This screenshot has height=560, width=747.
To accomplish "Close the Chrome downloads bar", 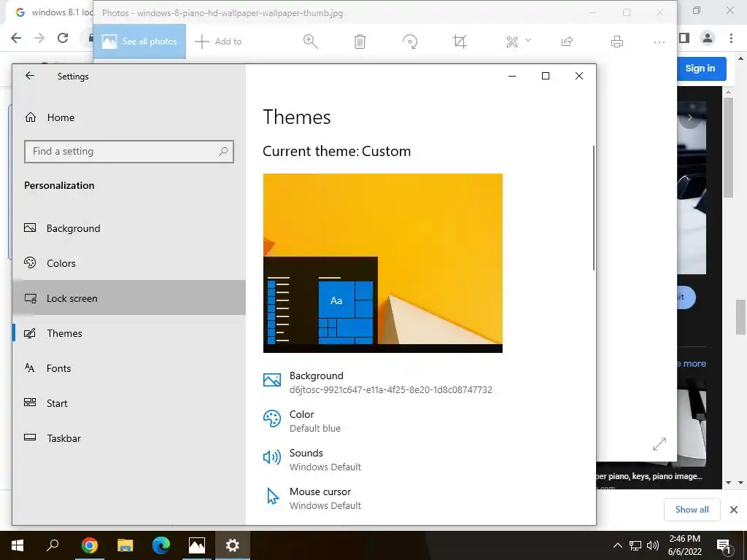I will (x=734, y=510).
